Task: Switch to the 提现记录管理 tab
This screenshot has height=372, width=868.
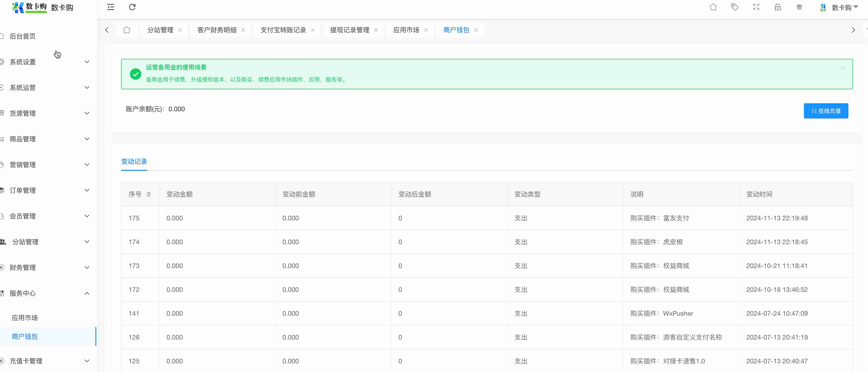Action: point(349,30)
